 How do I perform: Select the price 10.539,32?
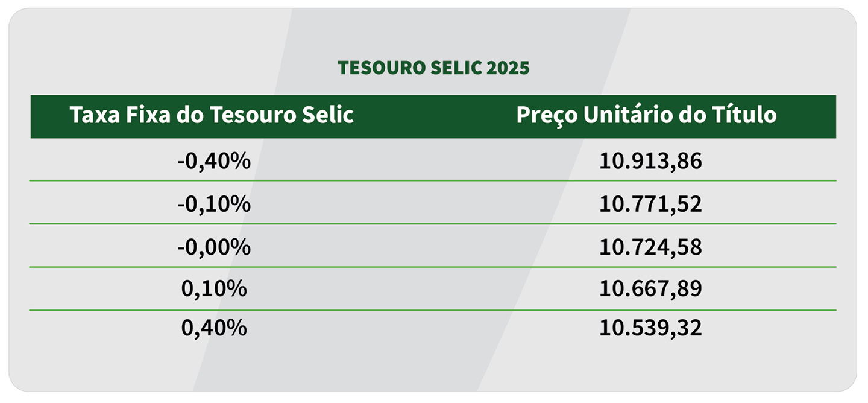(651, 328)
